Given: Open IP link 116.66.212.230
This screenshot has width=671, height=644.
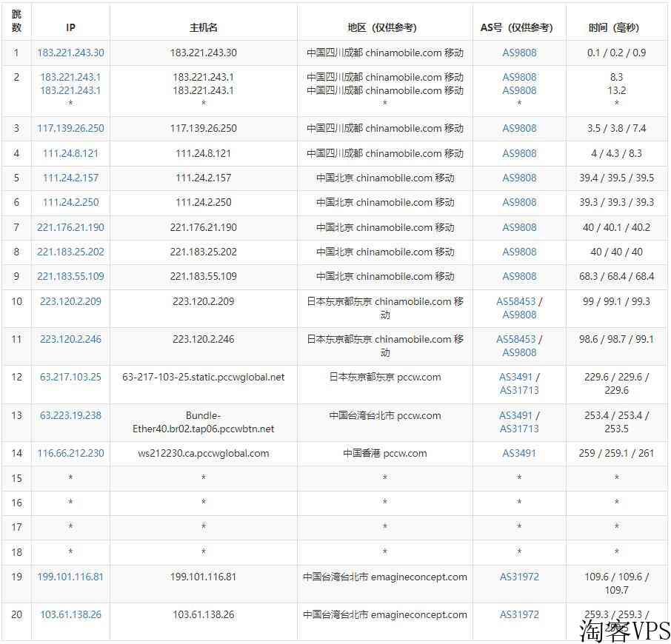Looking at the screenshot, I should (70, 453).
